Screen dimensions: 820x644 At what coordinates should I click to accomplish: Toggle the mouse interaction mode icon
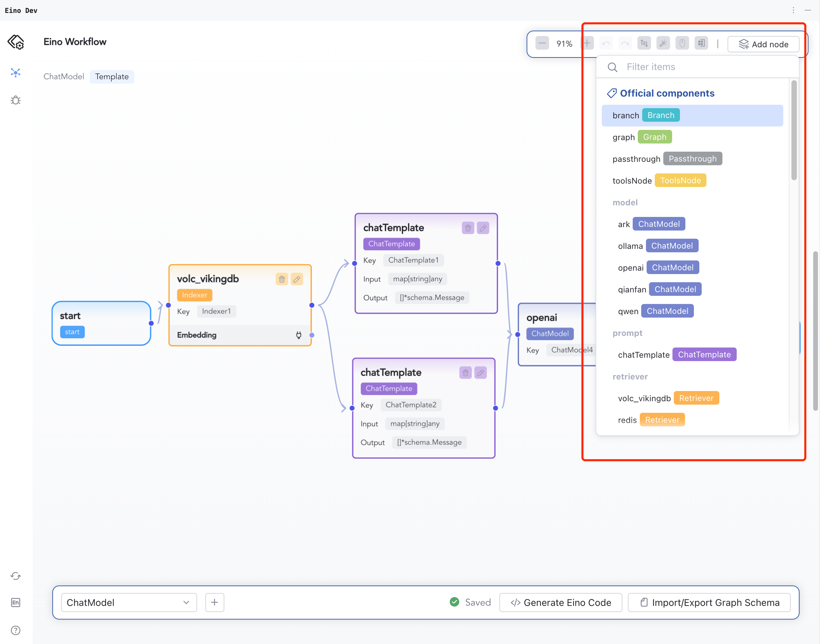click(x=682, y=44)
